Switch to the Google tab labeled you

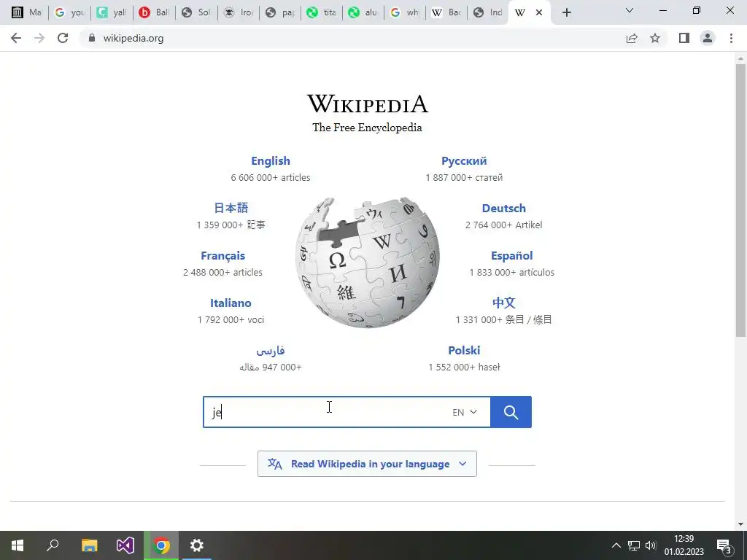[x=70, y=12]
